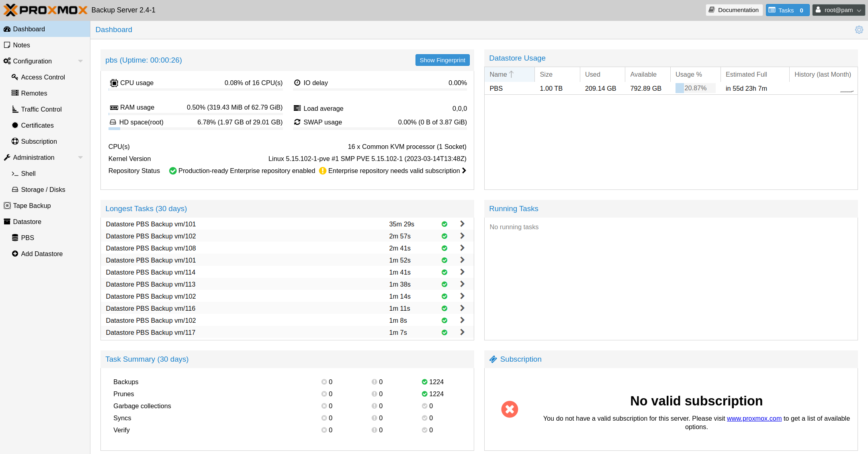Click the PBS usage percentage bar
The width and height of the screenshot is (868, 454).
pyautogui.click(x=695, y=88)
